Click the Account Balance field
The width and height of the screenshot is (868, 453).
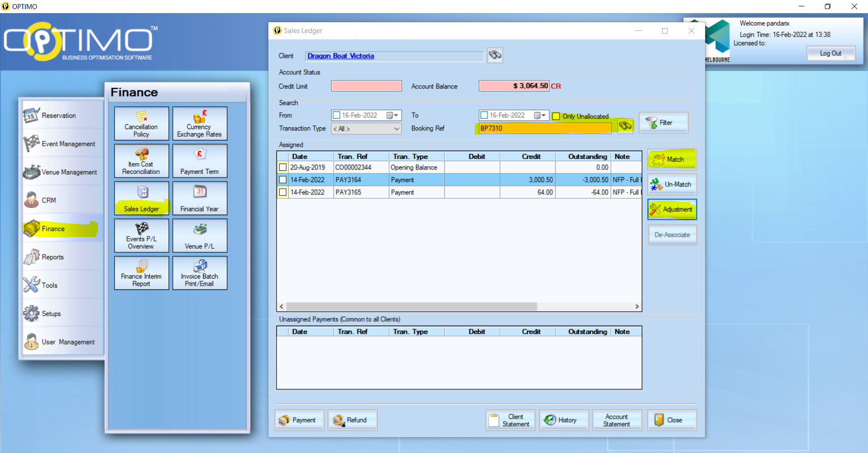click(514, 86)
